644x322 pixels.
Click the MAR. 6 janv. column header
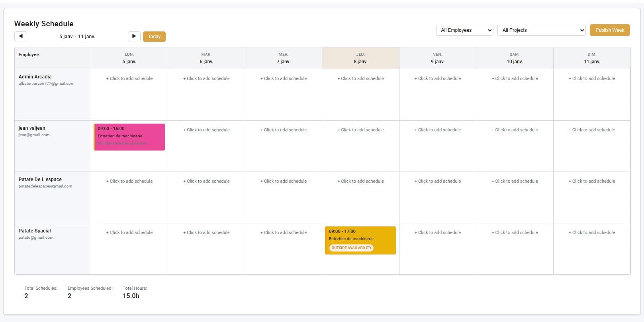click(206, 58)
